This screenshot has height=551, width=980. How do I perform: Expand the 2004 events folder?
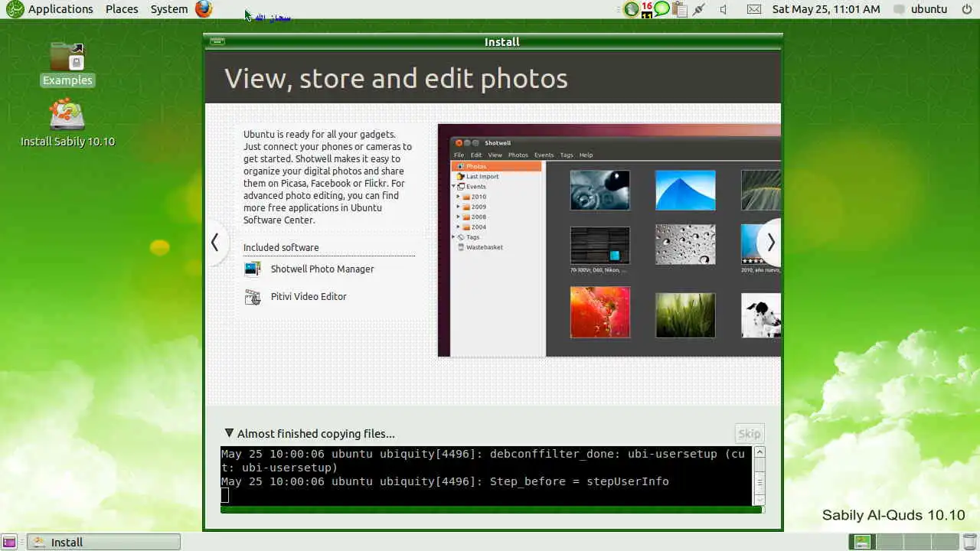pyautogui.click(x=459, y=227)
